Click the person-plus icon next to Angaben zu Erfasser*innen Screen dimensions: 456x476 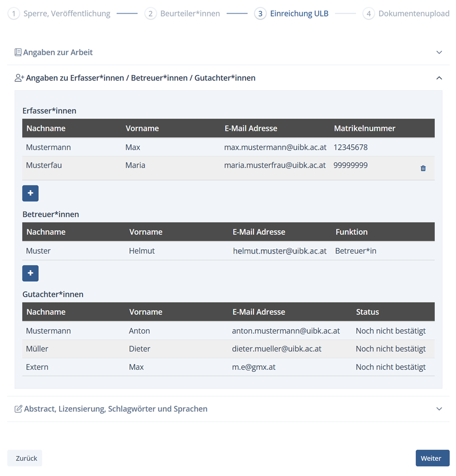point(19,78)
